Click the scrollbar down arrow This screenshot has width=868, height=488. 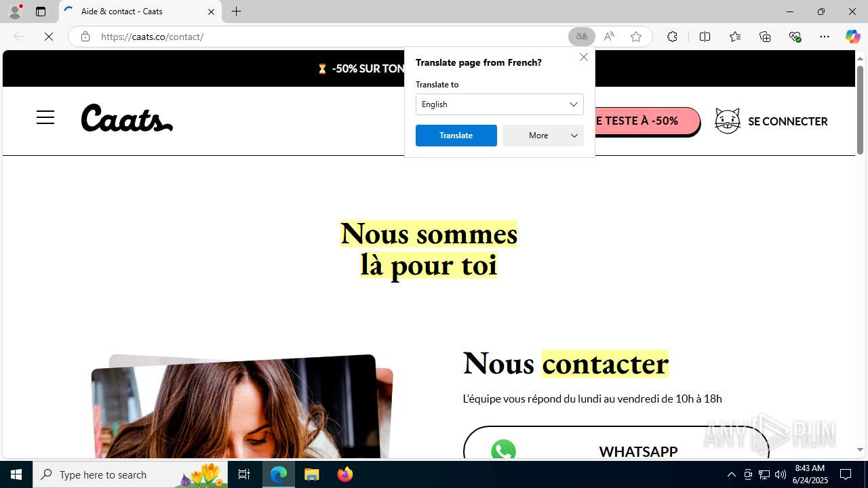pyautogui.click(x=860, y=449)
